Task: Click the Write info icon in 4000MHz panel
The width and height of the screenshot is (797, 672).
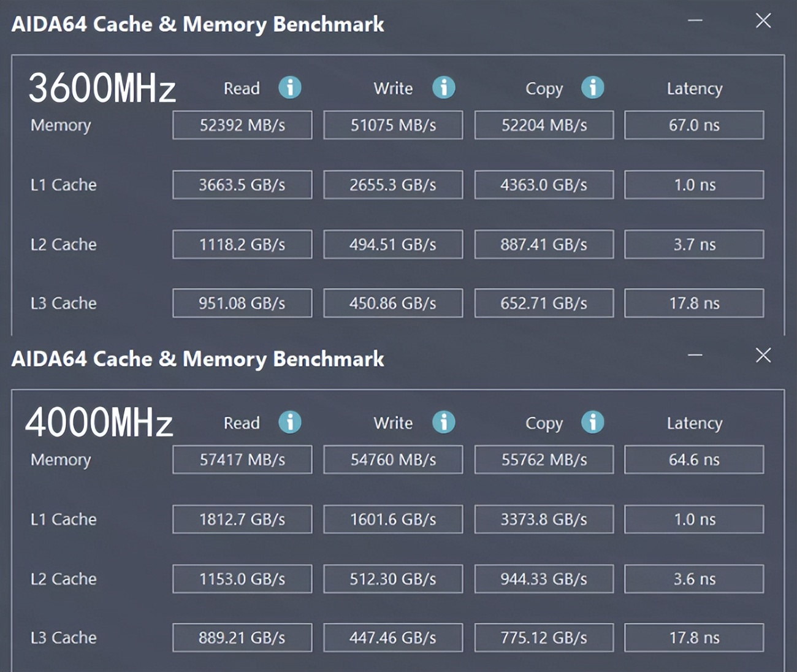Action: click(x=444, y=422)
